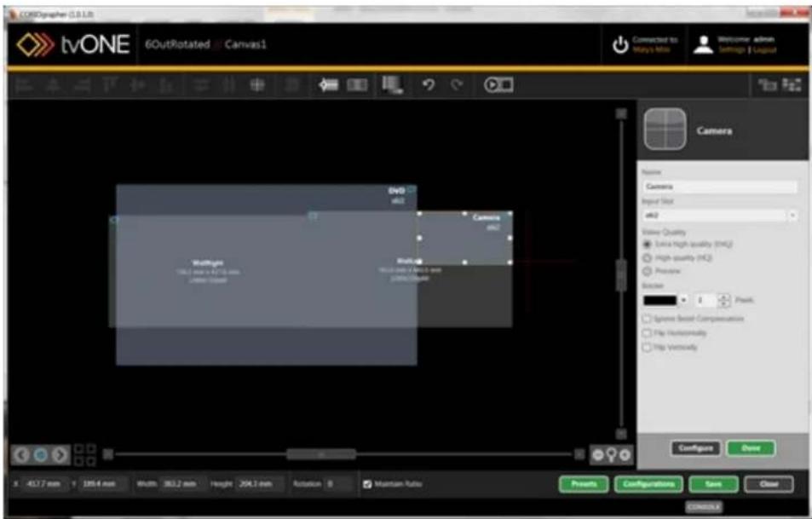
Task: Click the previous arrow in canvas navigator
Action: click(21, 455)
